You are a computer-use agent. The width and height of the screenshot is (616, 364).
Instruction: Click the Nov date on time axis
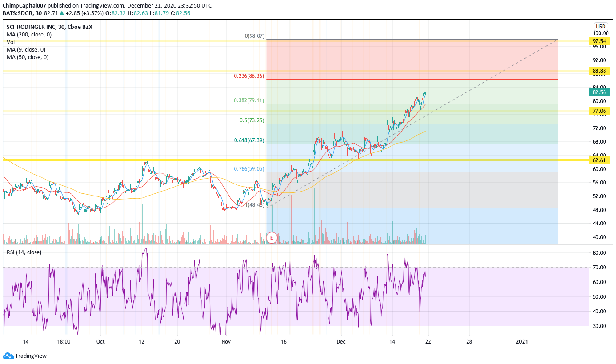point(226,341)
